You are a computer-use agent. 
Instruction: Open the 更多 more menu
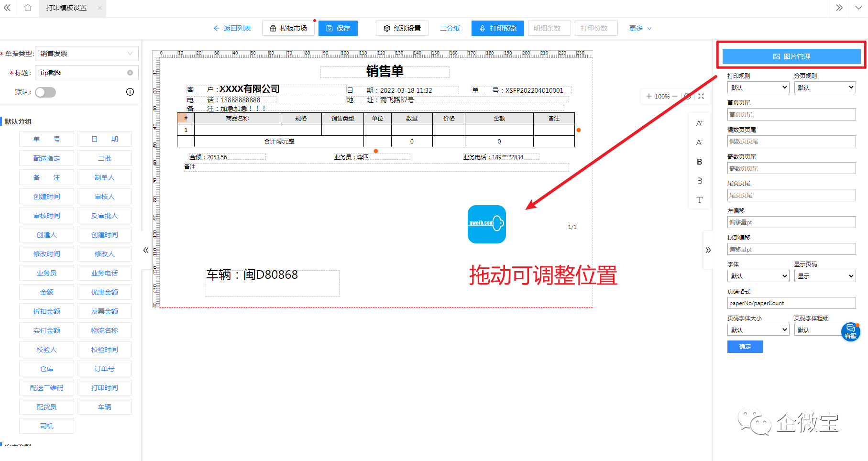pyautogui.click(x=640, y=28)
